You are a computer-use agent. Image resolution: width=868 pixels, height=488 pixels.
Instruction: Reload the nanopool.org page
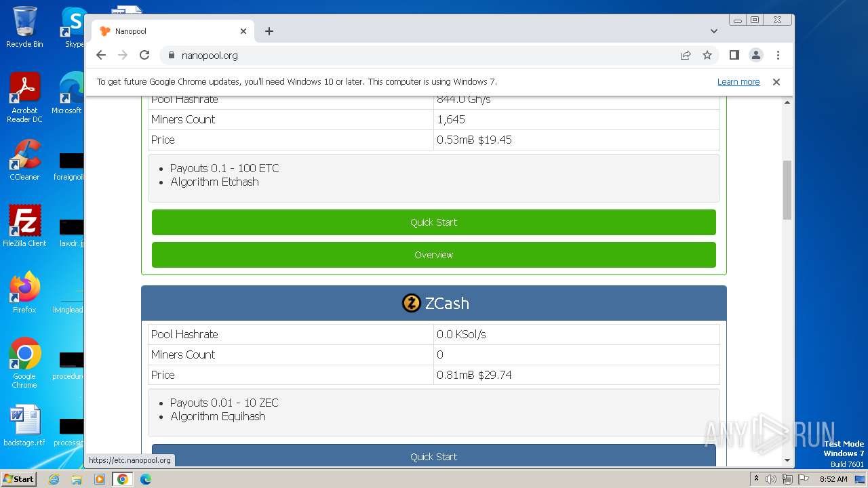[x=144, y=56]
